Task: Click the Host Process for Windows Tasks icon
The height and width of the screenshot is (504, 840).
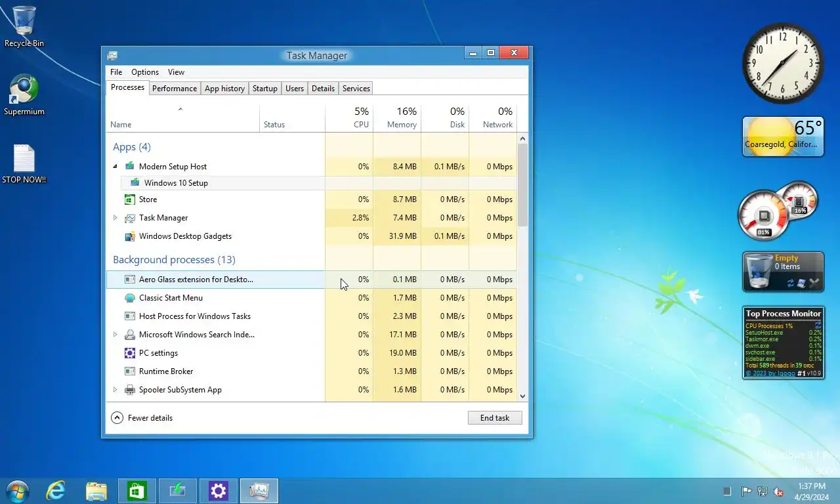Action: tap(130, 316)
